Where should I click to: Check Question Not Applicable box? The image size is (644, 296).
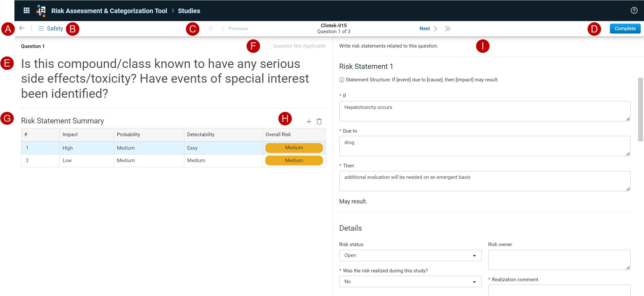pyautogui.click(x=268, y=46)
